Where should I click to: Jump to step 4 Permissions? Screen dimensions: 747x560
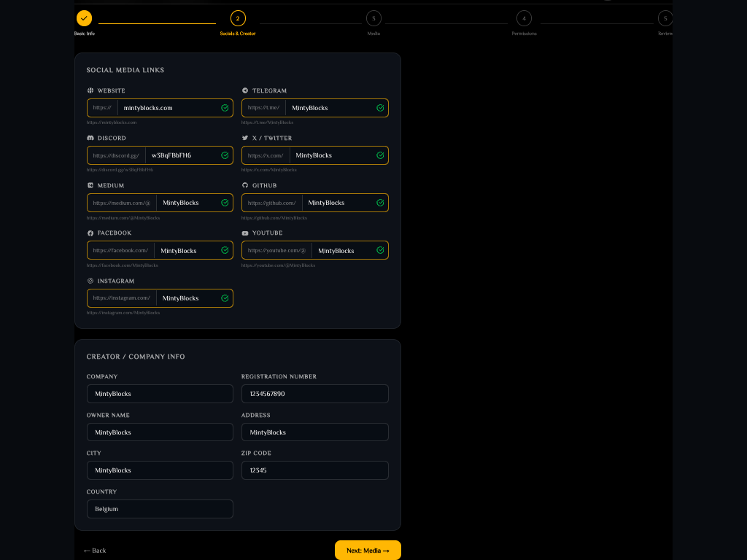click(524, 18)
